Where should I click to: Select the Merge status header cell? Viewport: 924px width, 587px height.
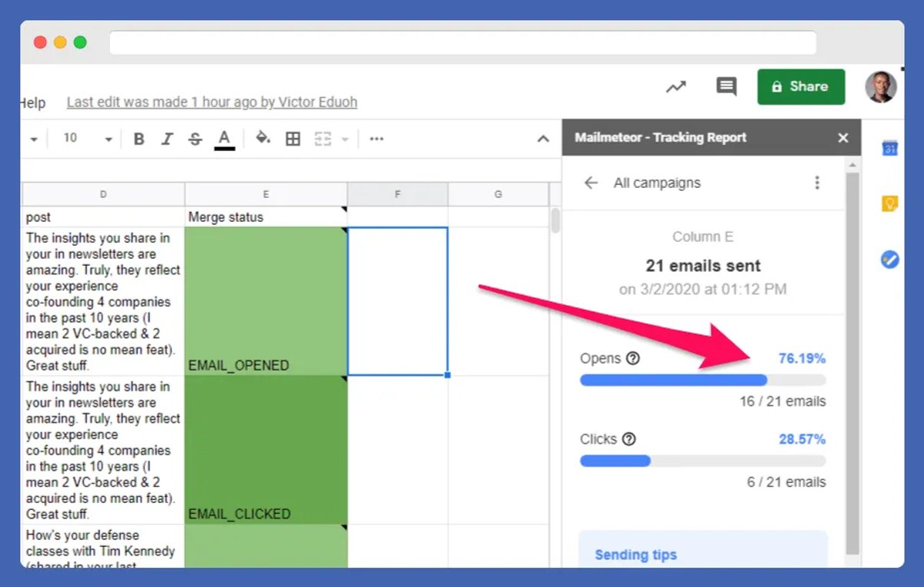pos(266,216)
